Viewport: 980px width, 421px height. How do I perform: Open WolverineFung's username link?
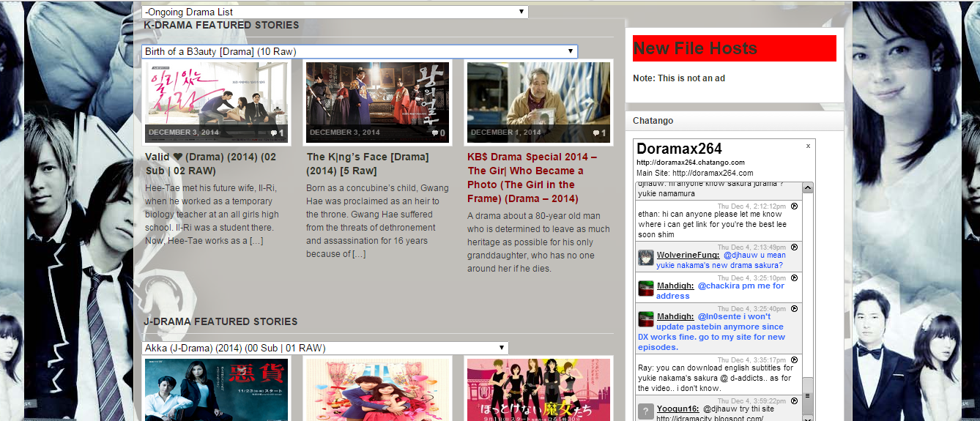coord(688,255)
